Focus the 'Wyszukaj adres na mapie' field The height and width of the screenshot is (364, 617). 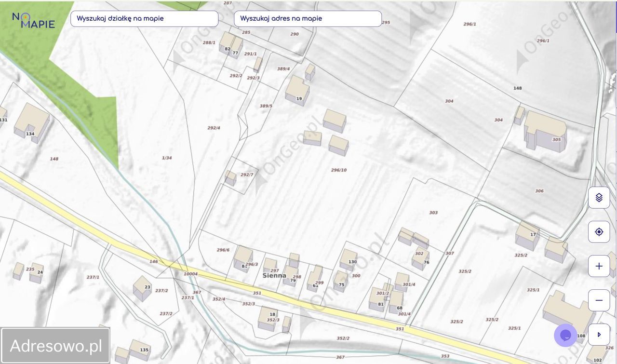pos(308,19)
